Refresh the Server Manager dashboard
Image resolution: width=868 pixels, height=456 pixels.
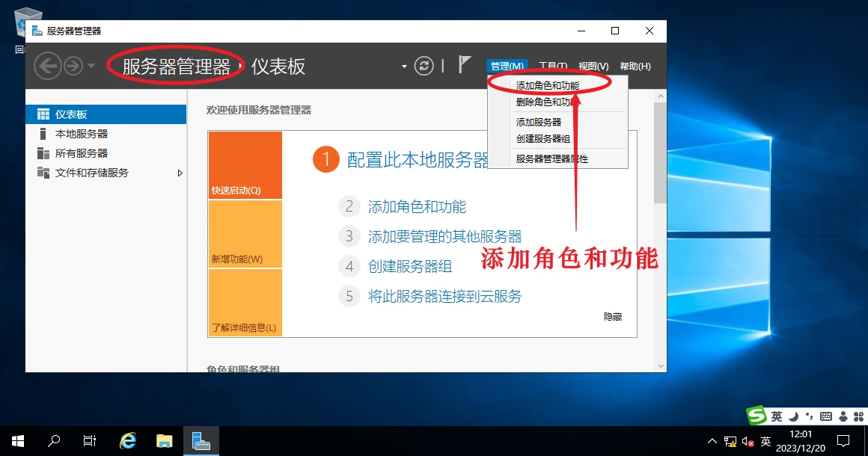(x=424, y=67)
